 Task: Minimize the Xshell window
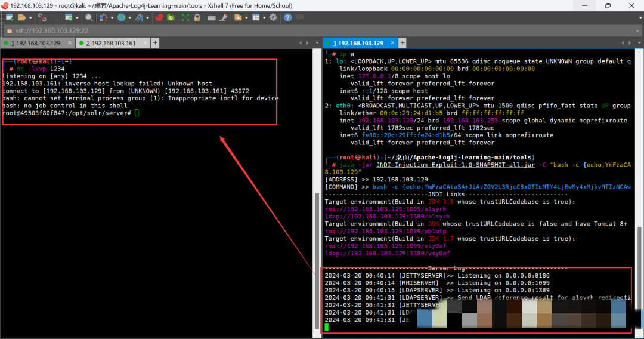[585, 6]
